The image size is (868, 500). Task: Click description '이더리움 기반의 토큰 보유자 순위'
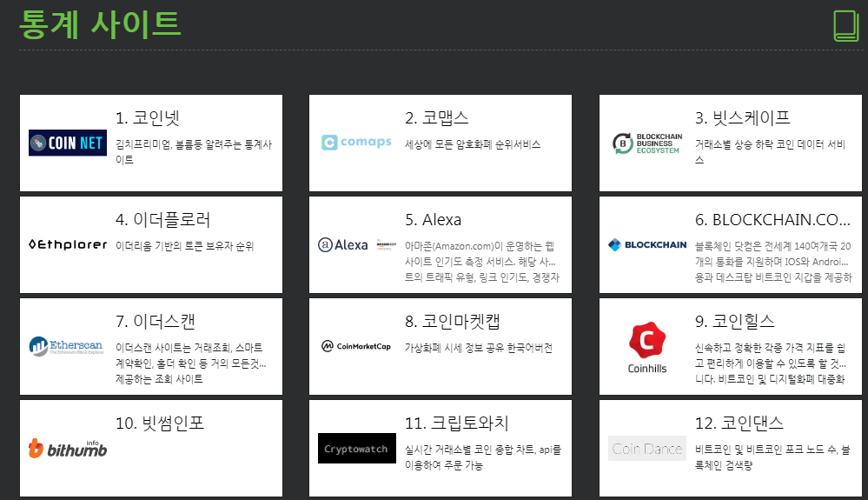pyautogui.click(x=184, y=246)
